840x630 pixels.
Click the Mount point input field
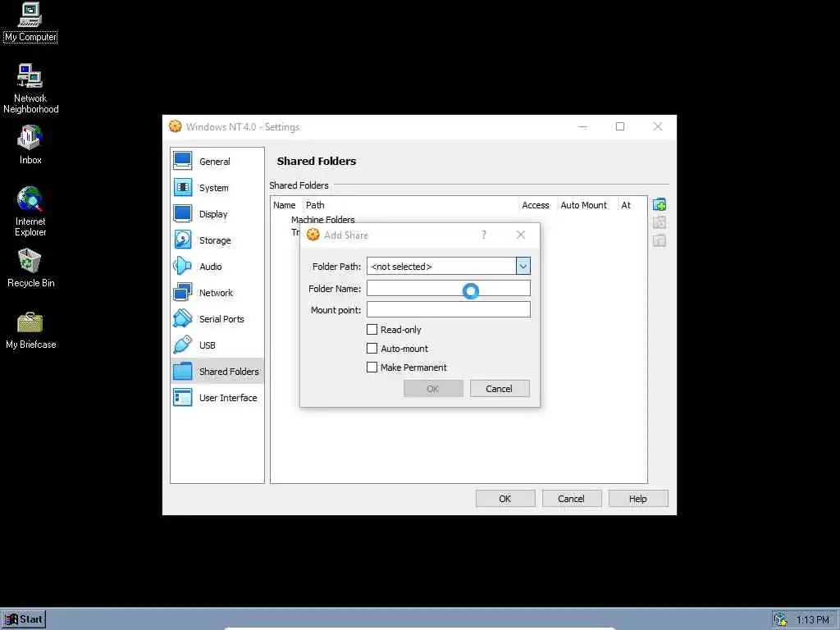(x=449, y=309)
